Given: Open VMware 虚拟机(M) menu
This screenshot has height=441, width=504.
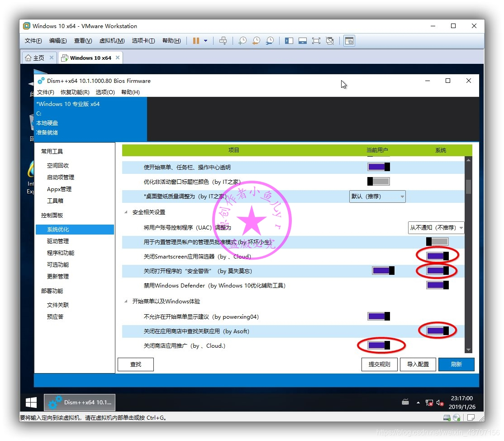Looking at the screenshot, I should click(112, 41).
